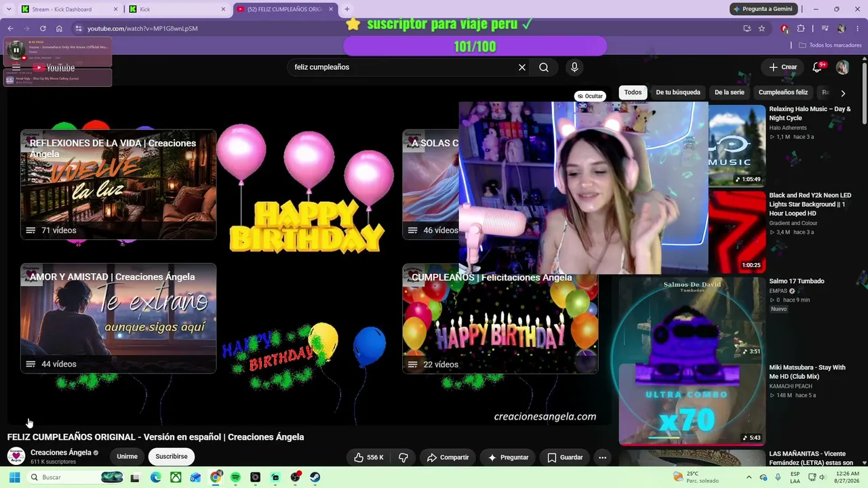Open Black and Red Y2k Neon video title
The width and height of the screenshot is (868, 488).
(810, 204)
